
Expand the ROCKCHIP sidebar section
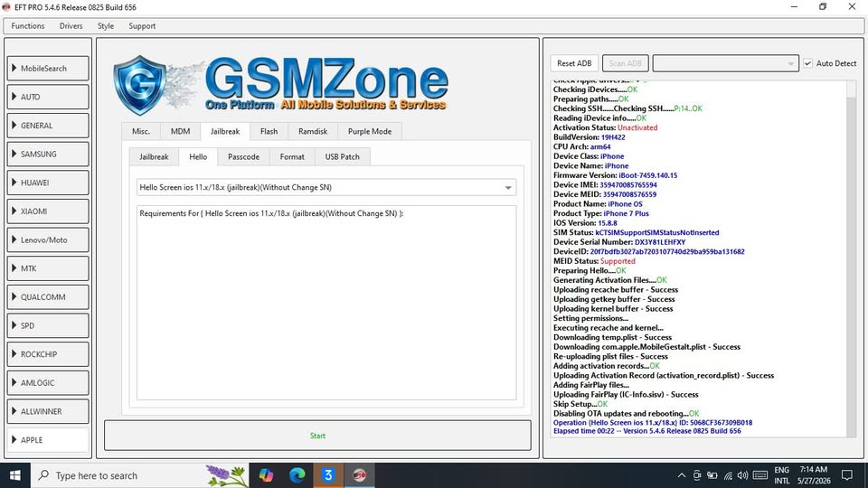(x=48, y=354)
